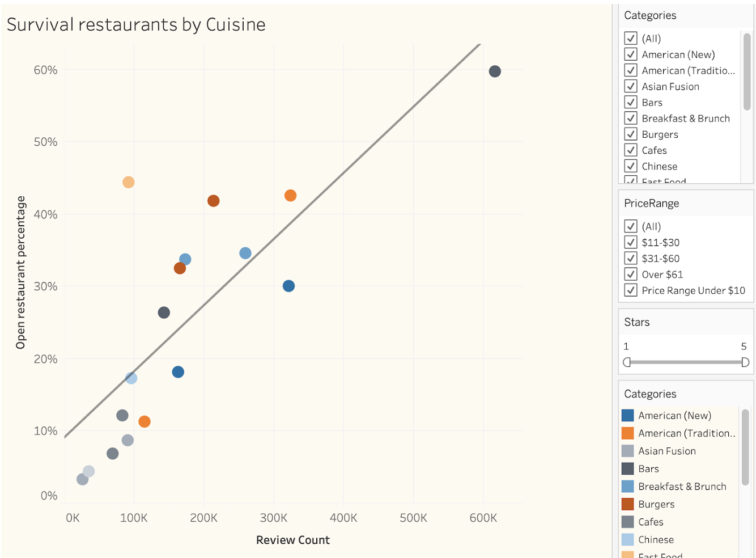The height and width of the screenshot is (558, 756).
Task: Click the chart title 'Survival restaurants by Cuisine'
Action: coord(136,24)
